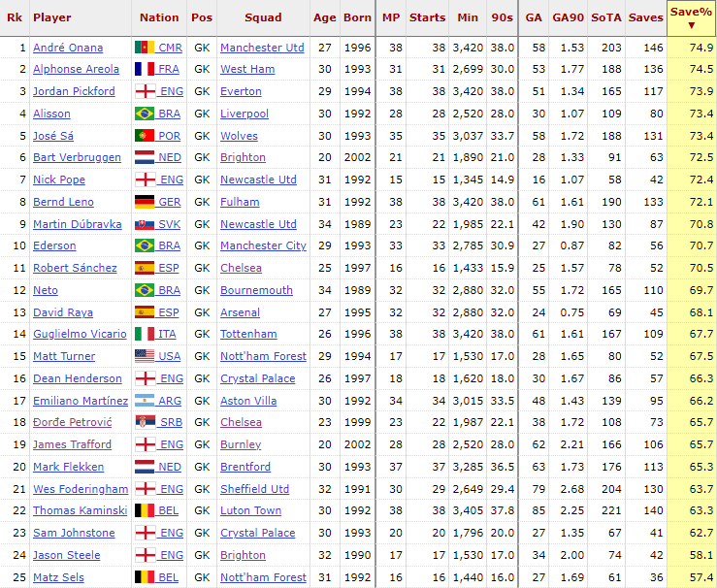Screen dimensions: 717x588
Task: Open Manchester City squad link
Action: [x=263, y=245]
